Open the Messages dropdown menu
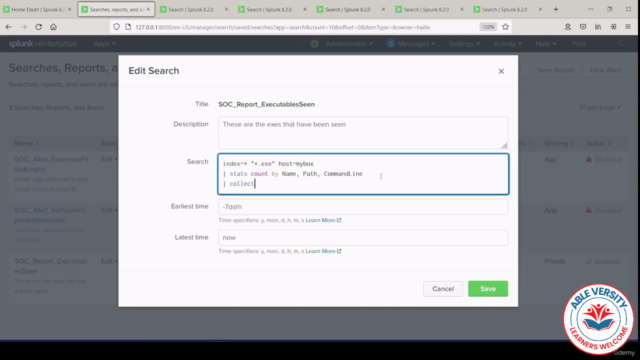The height and width of the screenshot is (360, 640). pyautogui.click(x=416, y=44)
